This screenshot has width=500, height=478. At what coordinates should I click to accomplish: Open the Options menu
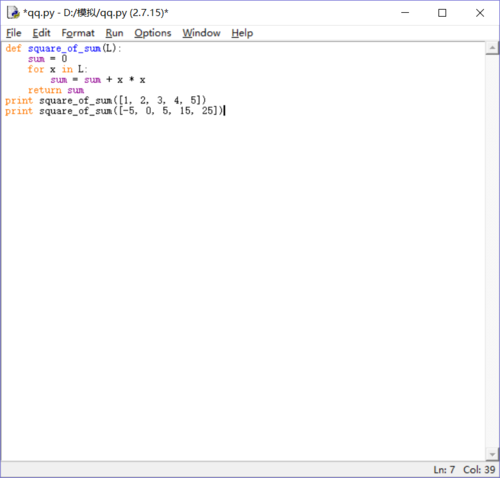(x=153, y=33)
